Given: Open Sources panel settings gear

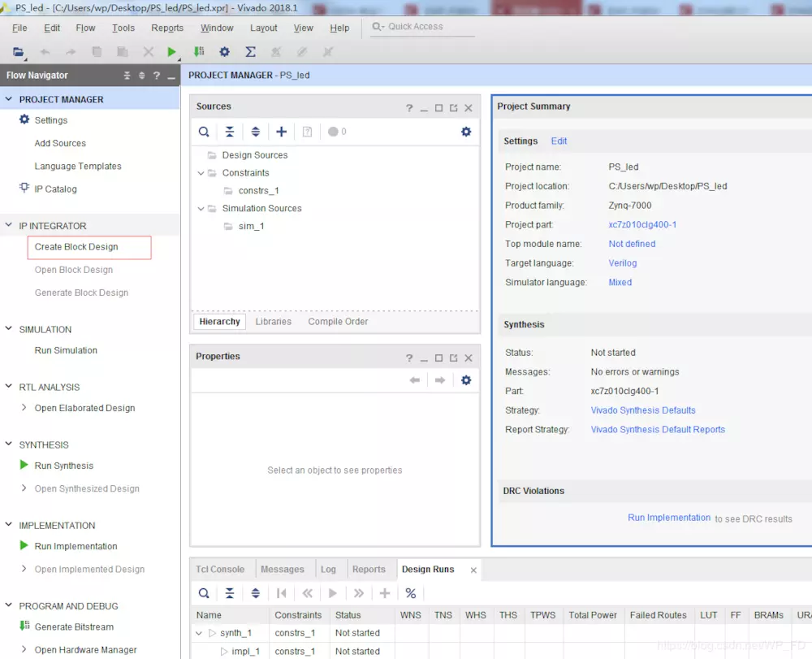Looking at the screenshot, I should click(x=466, y=132).
